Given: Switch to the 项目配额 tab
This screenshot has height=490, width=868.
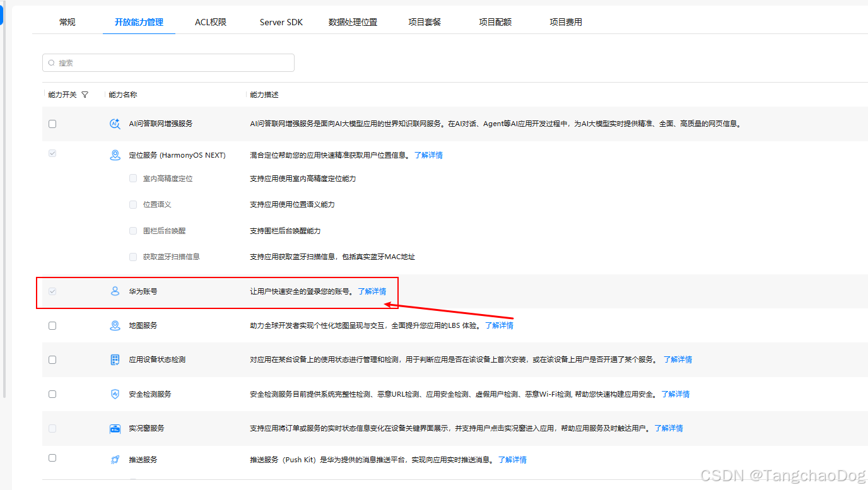Looking at the screenshot, I should point(495,22).
